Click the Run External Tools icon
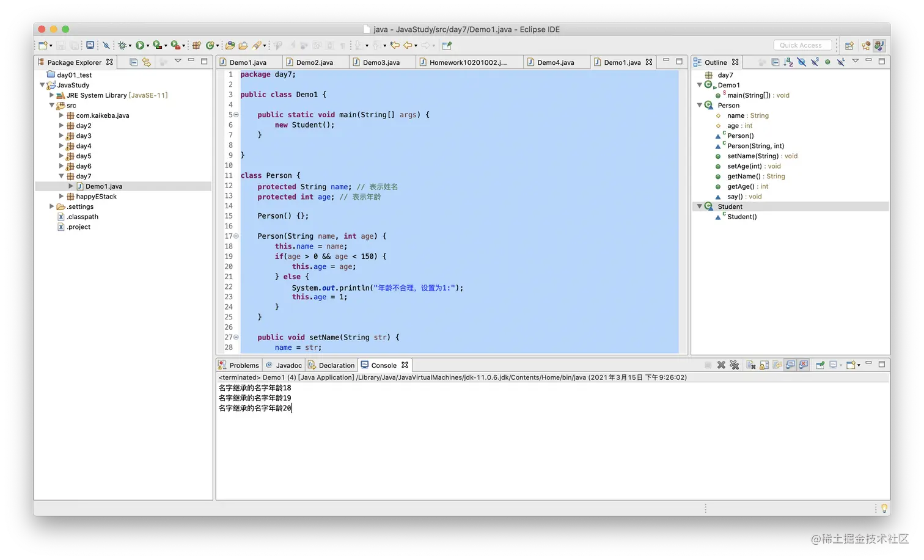Image resolution: width=924 pixels, height=560 pixels. coord(175,45)
